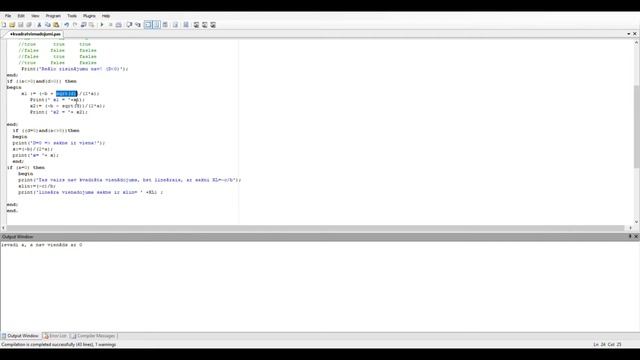
Task: Open the Plugins menu
Action: (x=89, y=16)
